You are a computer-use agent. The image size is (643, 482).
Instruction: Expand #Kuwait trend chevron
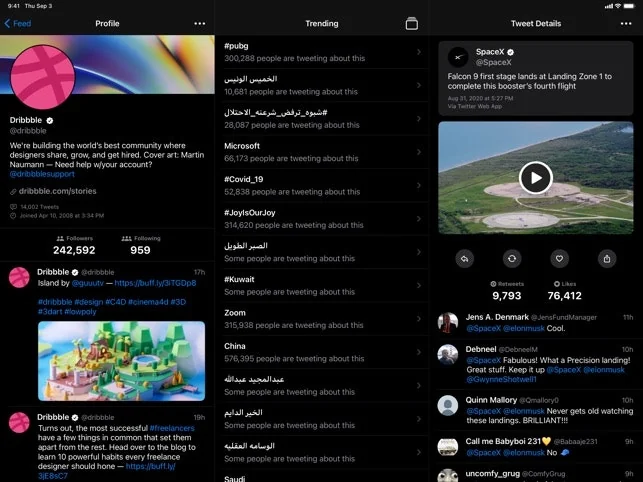[419, 286]
